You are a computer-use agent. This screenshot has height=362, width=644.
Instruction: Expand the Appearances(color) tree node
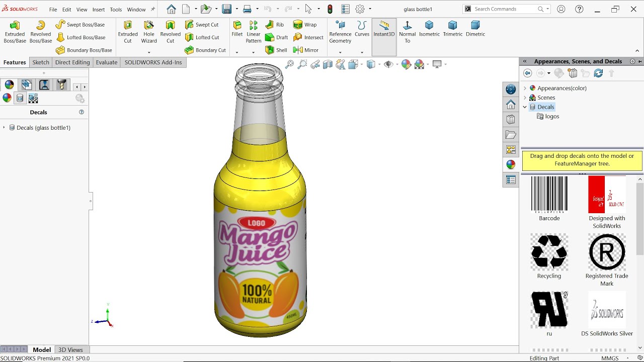[x=525, y=88]
